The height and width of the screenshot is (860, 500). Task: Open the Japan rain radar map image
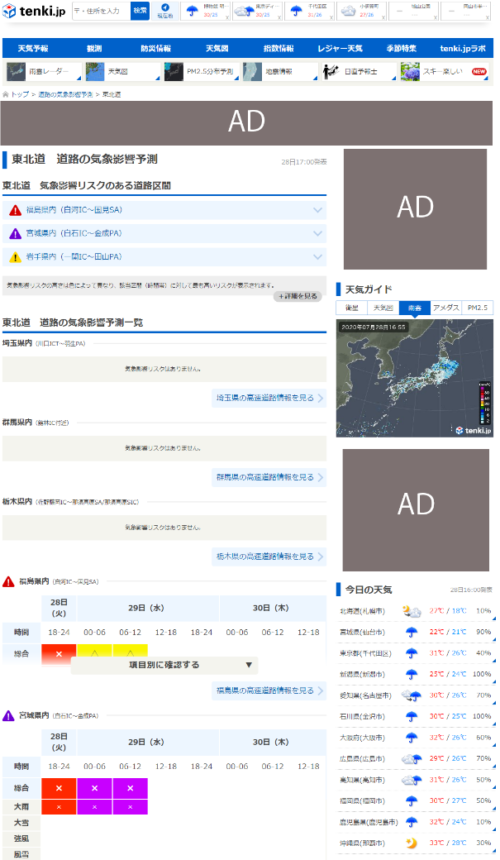point(414,378)
